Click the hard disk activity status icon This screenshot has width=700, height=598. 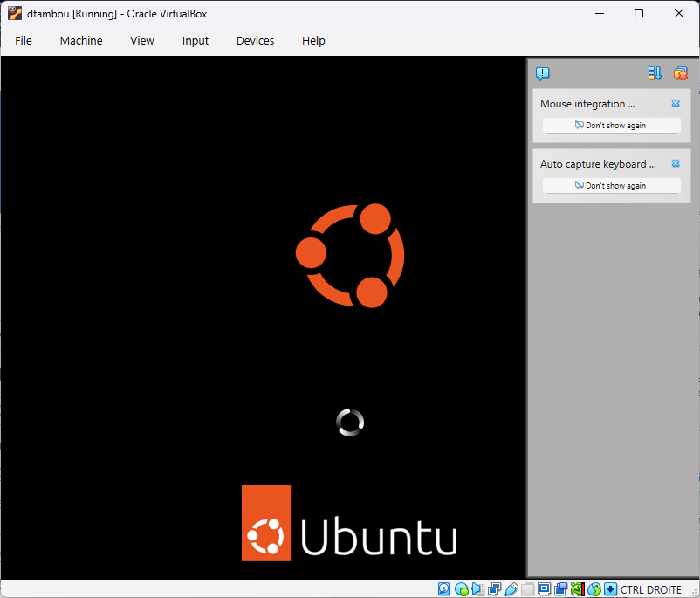point(443,589)
